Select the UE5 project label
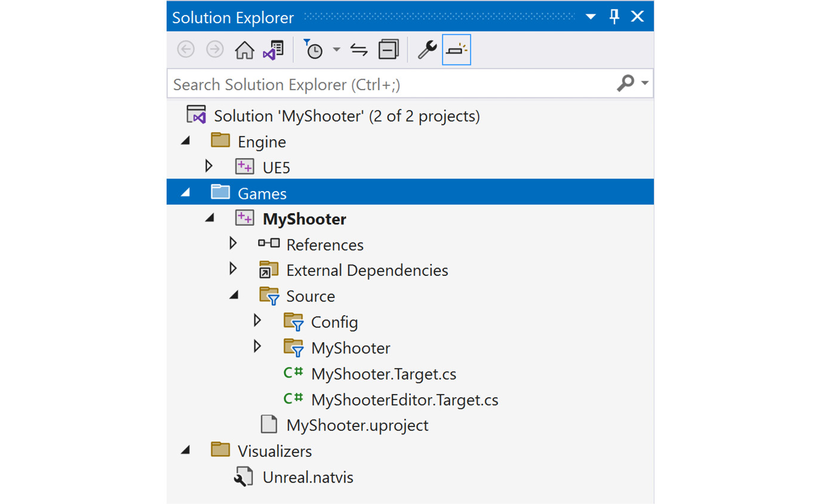Viewport: 821px width, 504px height. pyautogui.click(x=276, y=168)
